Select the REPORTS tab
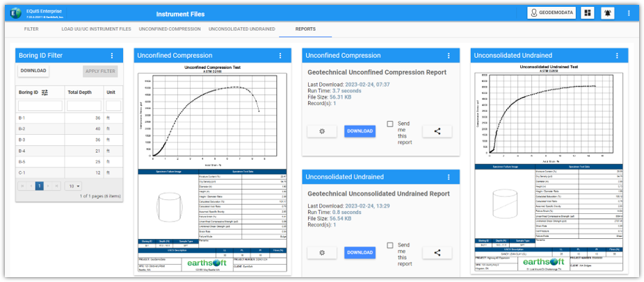Screen dimensions: 644x282 point(305,29)
